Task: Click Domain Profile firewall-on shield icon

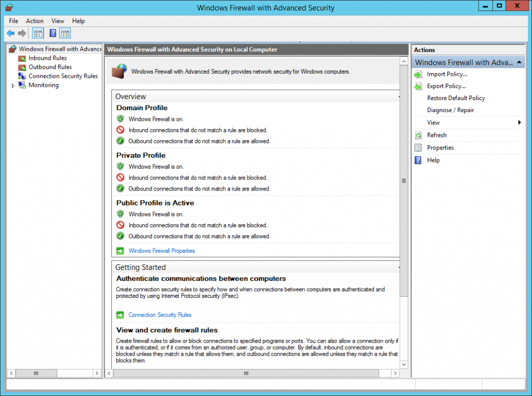Action: [x=121, y=119]
